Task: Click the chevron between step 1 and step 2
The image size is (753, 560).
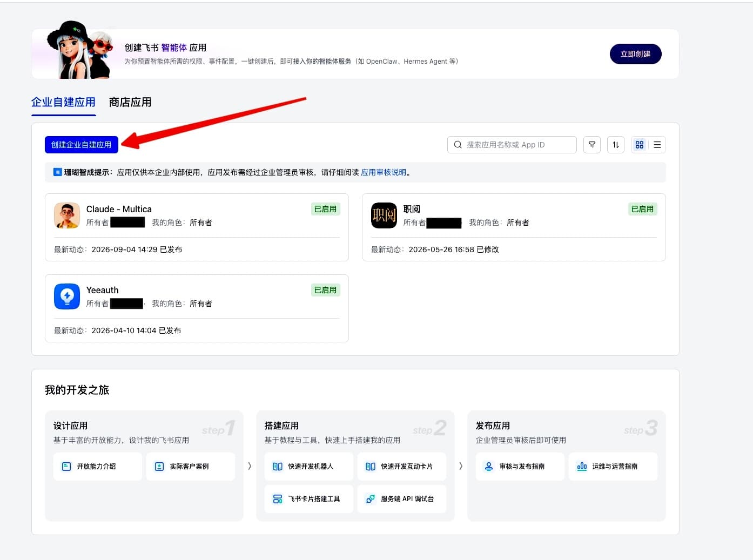Action: click(x=250, y=466)
